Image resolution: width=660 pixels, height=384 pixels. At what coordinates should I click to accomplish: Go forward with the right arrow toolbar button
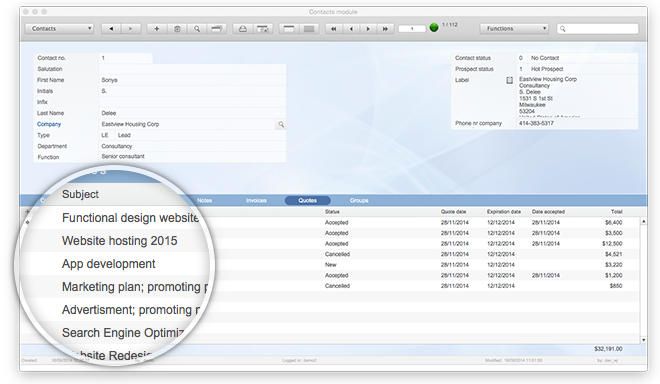(130, 29)
